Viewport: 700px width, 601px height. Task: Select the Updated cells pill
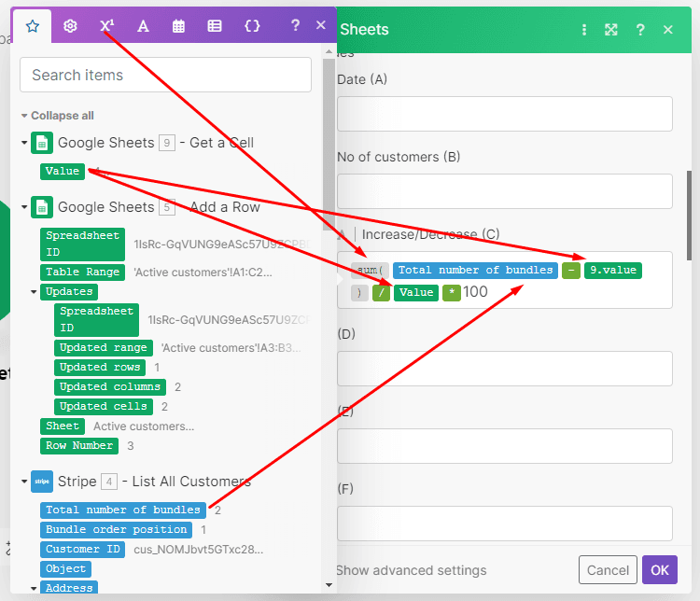click(x=103, y=407)
